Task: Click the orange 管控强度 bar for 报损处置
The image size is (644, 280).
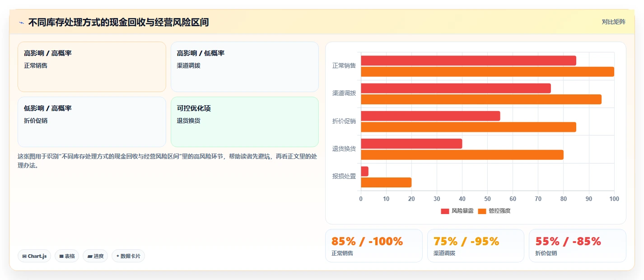Action: coord(386,182)
